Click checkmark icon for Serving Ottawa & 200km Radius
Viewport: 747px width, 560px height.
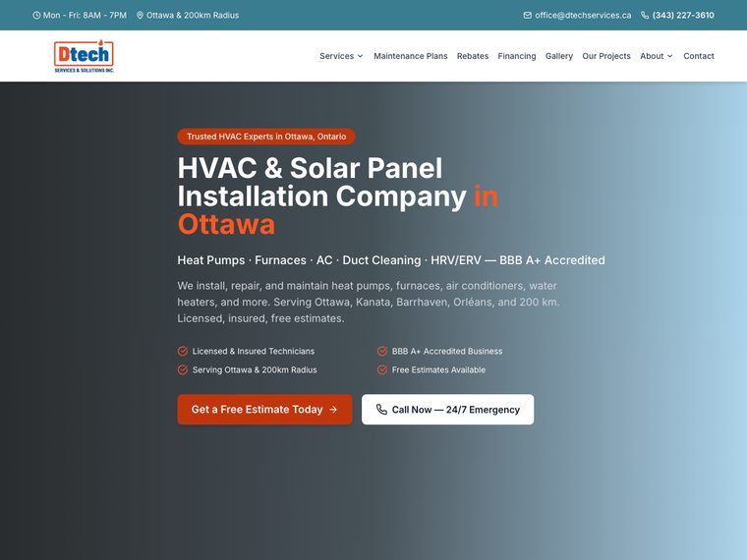183,369
